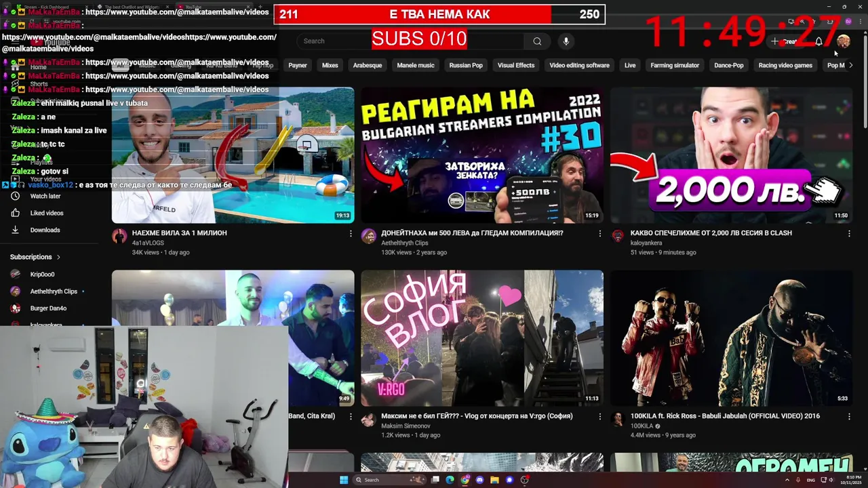Click Aethelthryth Clips avatar under compilation video
This screenshot has width=868, height=488.
point(368,236)
